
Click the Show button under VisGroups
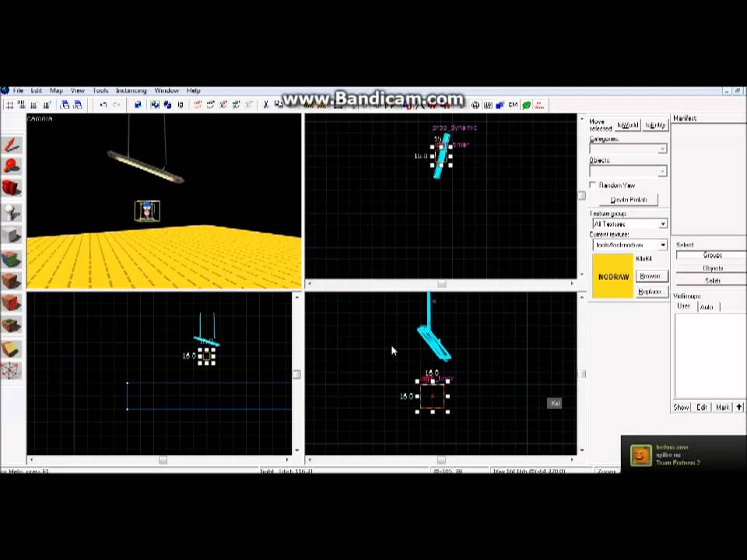[682, 407]
